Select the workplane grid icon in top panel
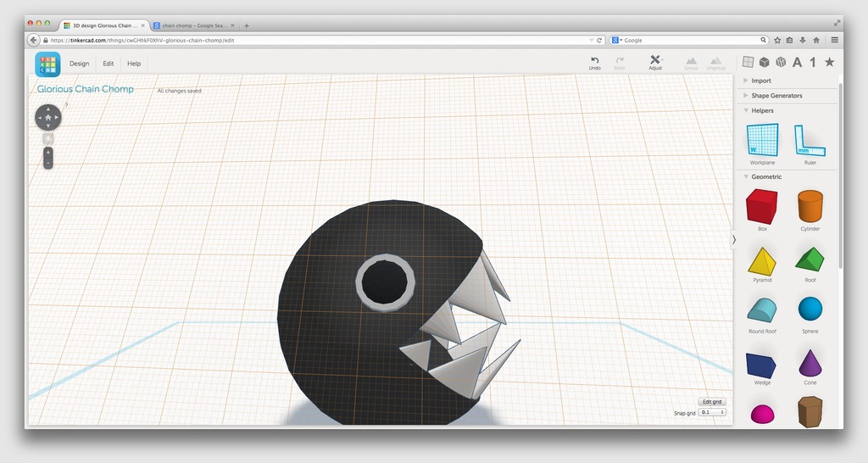The height and width of the screenshot is (463, 868). (748, 62)
